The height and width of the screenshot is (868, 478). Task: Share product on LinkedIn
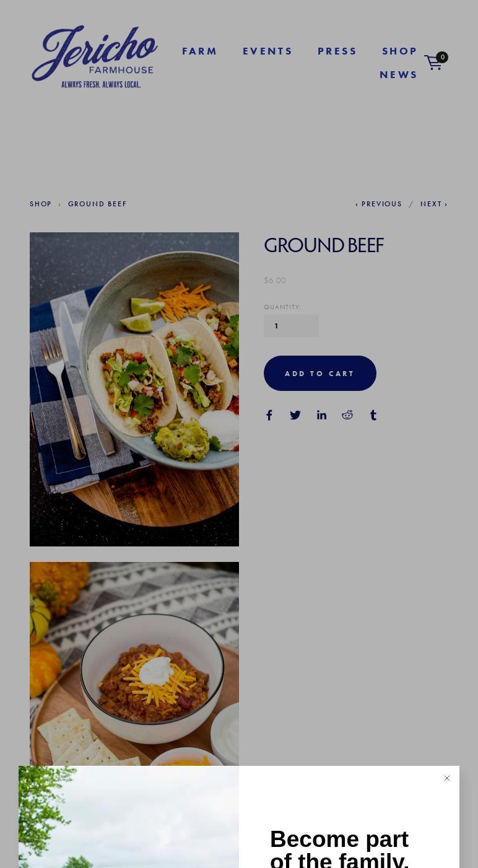[x=321, y=415]
